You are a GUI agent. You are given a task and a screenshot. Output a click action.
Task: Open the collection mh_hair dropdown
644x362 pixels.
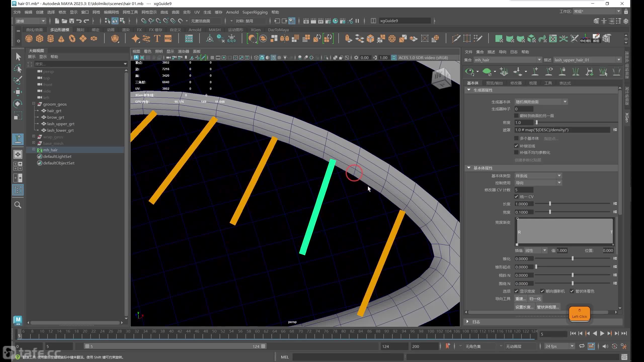(508, 60)
